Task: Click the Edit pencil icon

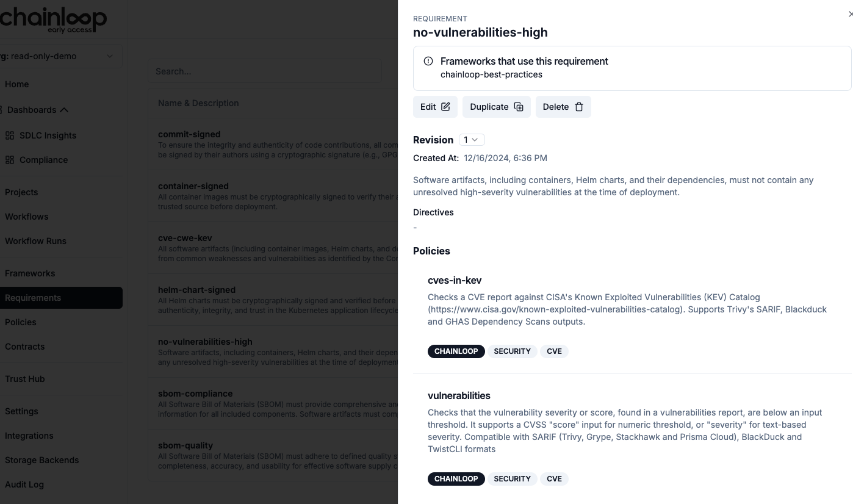Action: (445, 107)
